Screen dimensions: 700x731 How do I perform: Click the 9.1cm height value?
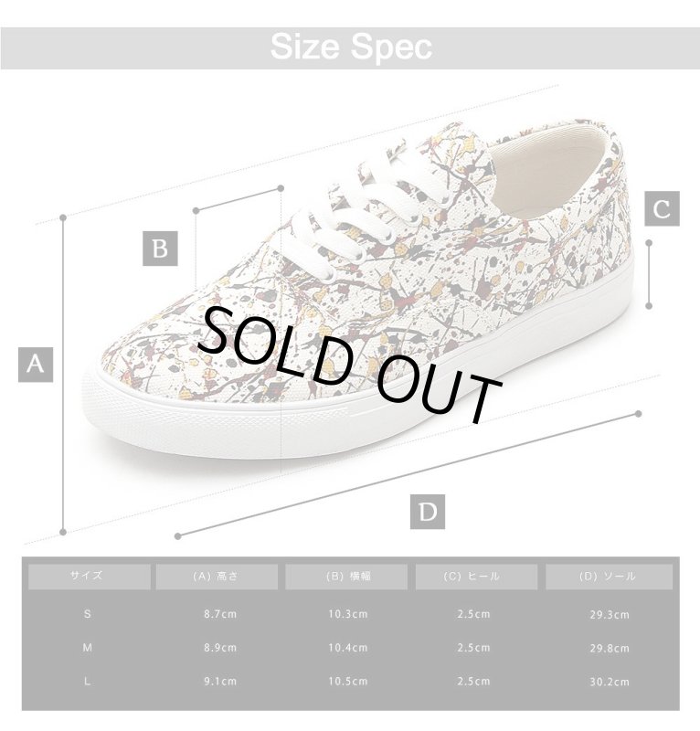point(219,682)
